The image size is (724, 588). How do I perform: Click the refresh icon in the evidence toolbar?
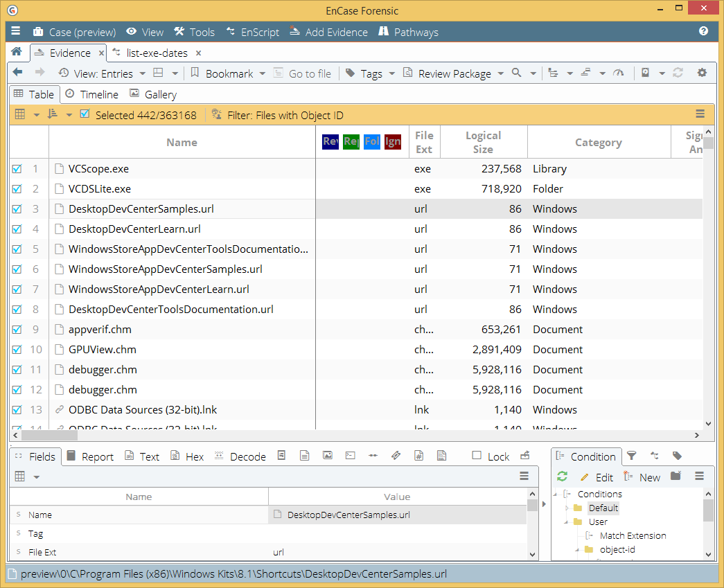(678, 73)
